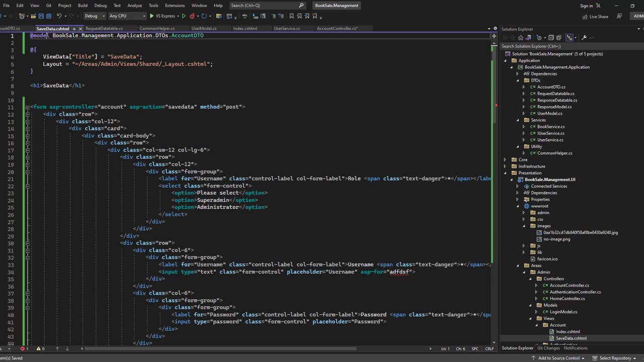Start IIS Express with the green play icon

152,16
